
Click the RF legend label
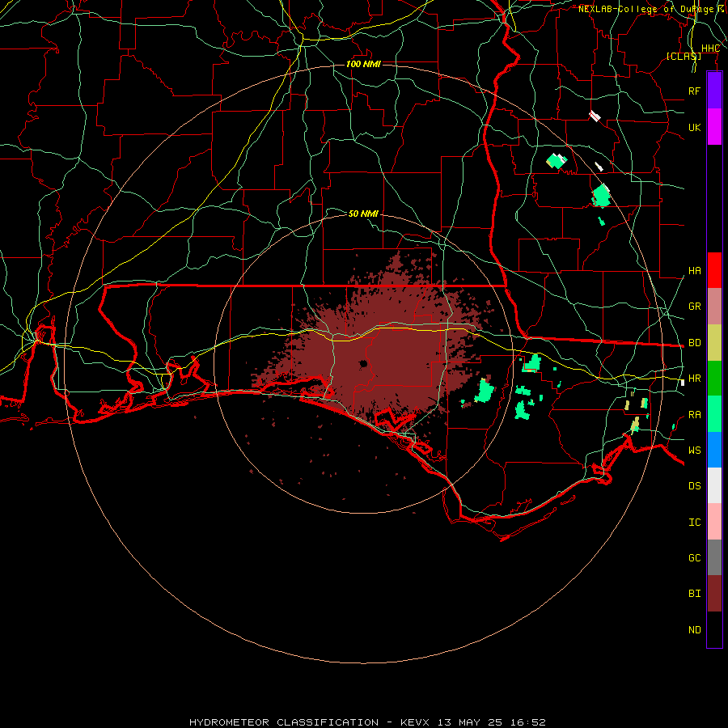694,91
